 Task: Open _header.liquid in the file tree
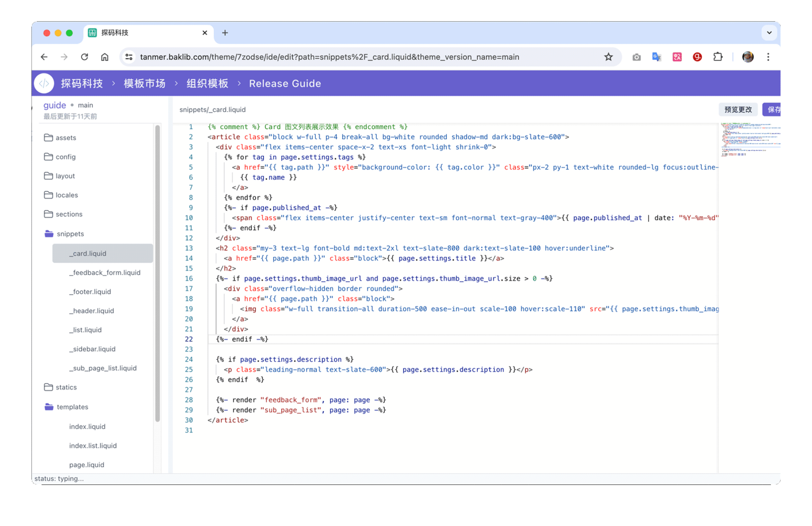coord(91,311)
